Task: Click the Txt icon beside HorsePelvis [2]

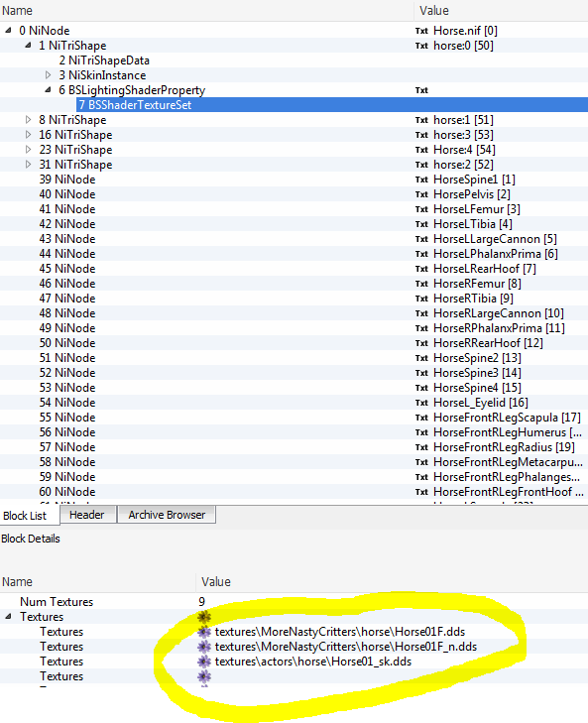Action: pos(421,194)
